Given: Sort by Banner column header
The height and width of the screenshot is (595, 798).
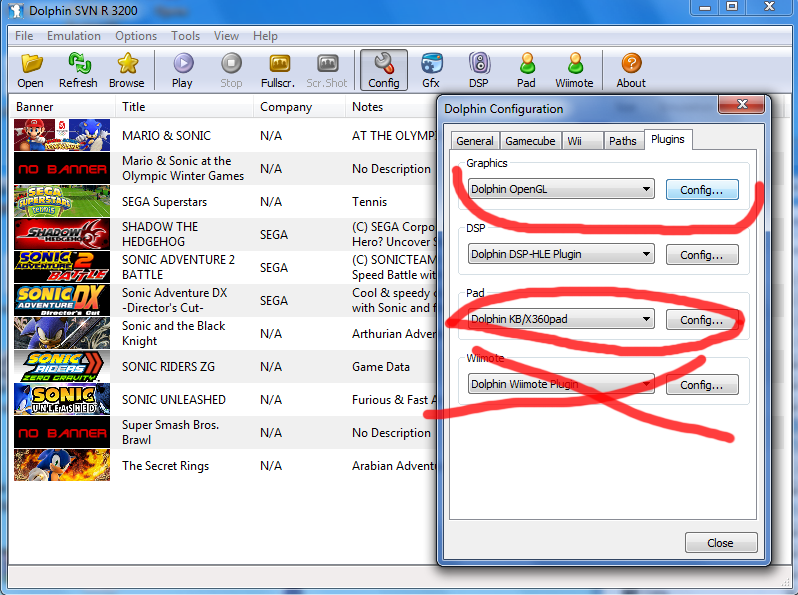Looking at the screenshot, I should coord(62,107).
